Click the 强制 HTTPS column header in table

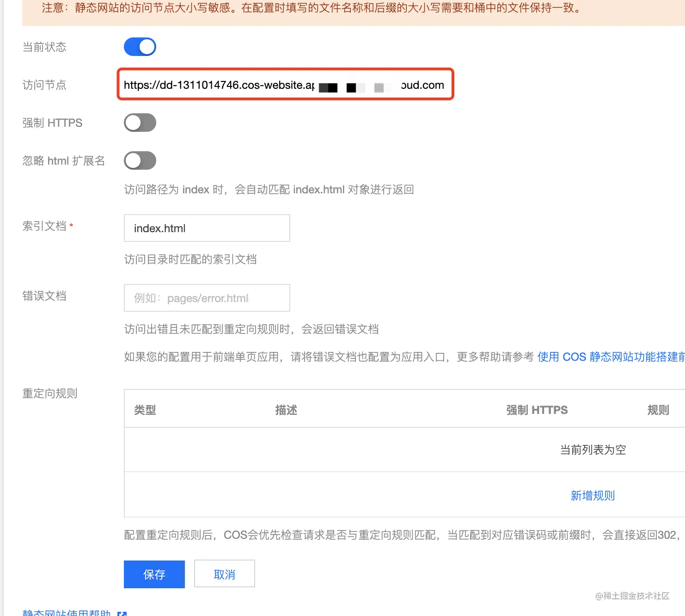537,410
